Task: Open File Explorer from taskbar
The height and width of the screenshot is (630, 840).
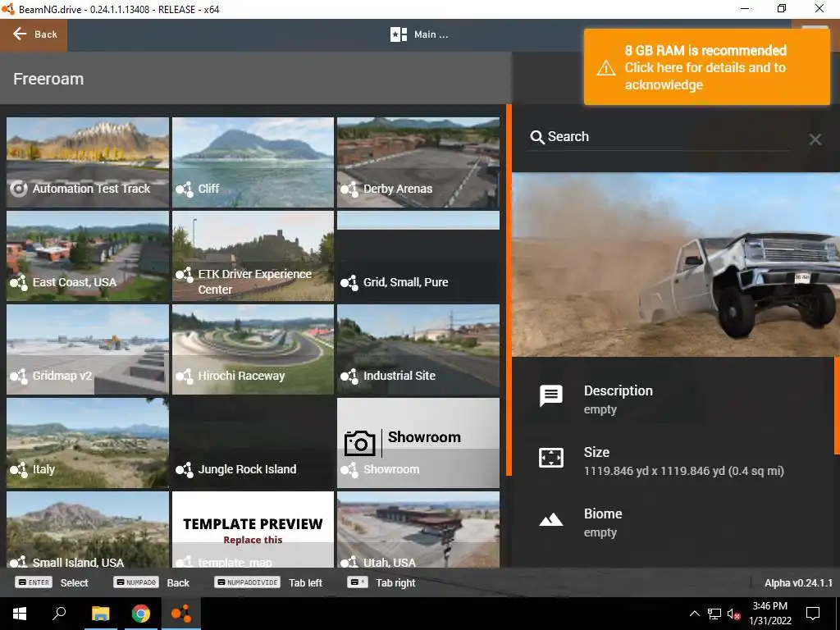Action: pos(100,614)
